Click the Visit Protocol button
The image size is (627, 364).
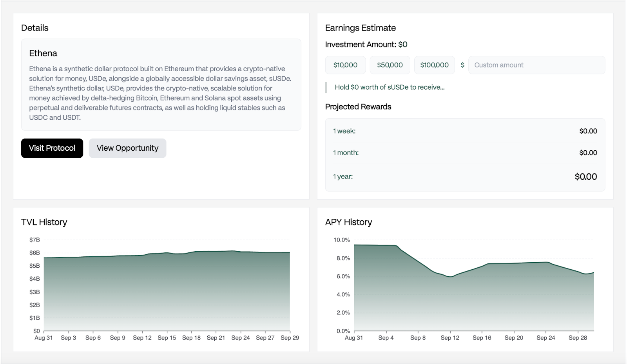click(52, 148)
